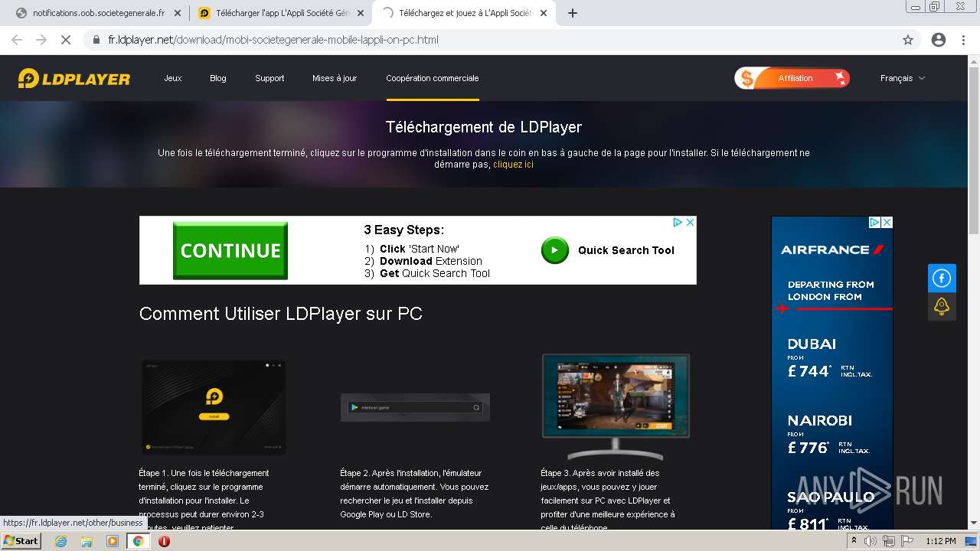Open a new browser tab
The height and width of the screenshot is (551, 980).
[572, 13]
